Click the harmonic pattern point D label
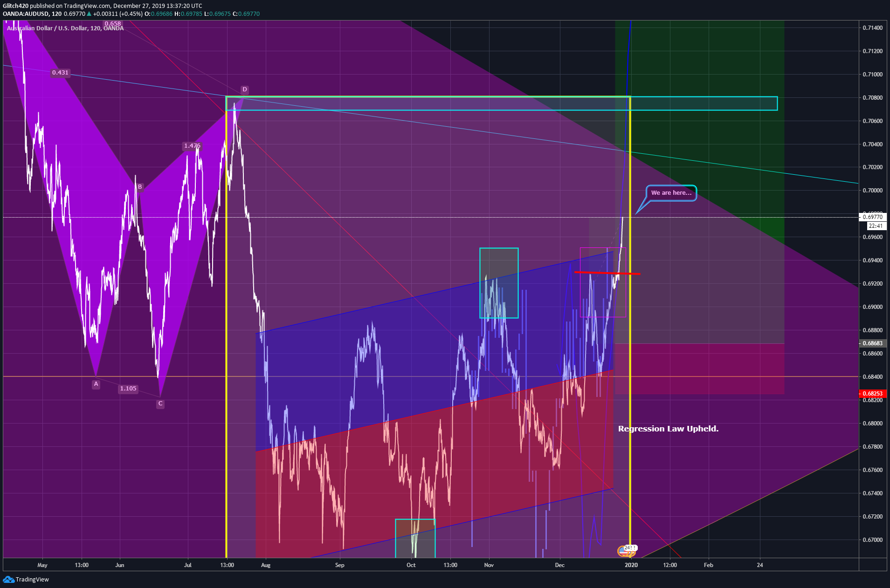Image resolution: width=890 pixels, height=588 pixels. [x=245, y=89]
